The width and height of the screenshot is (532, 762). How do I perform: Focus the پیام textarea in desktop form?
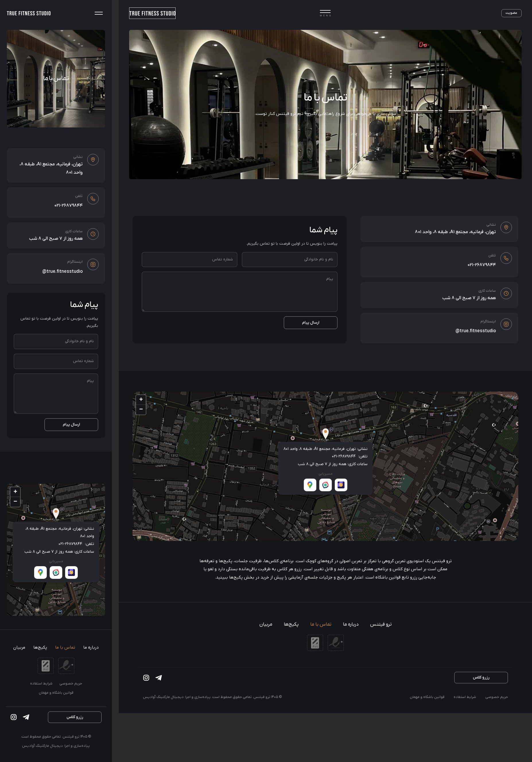click(240, 292)
